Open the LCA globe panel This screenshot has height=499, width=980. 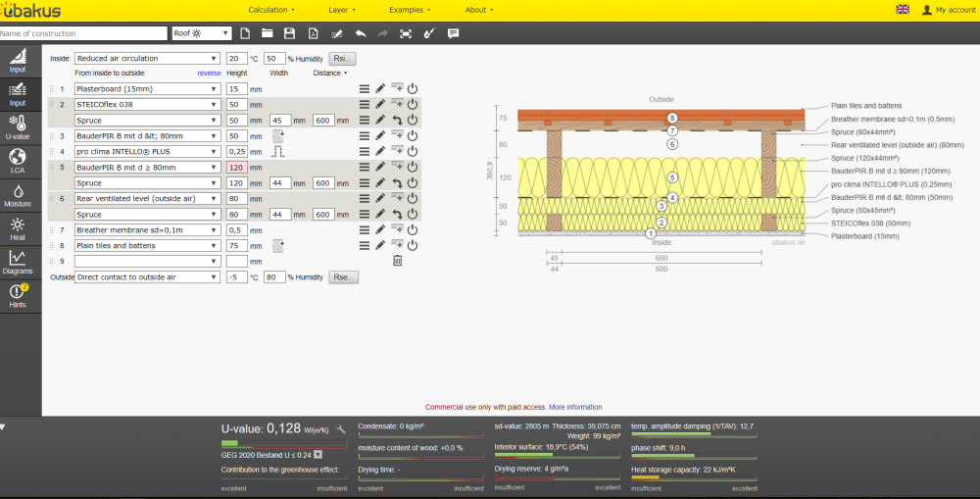(x=18, y=162)
